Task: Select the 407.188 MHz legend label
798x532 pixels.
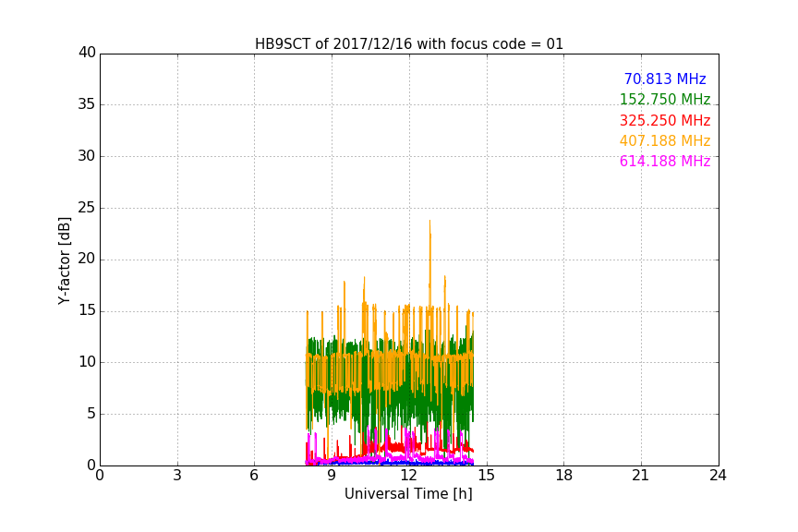Action: point(665,141)
